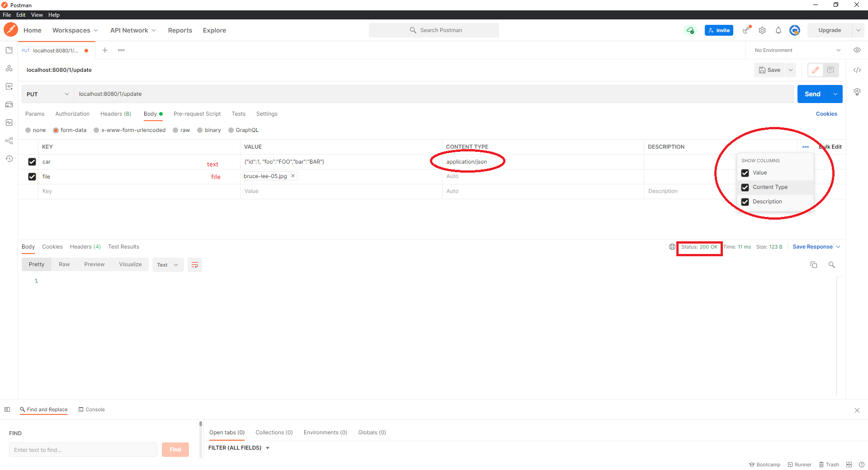Click the request URL field
Viewport: 868px width, 470px height.
434,94
